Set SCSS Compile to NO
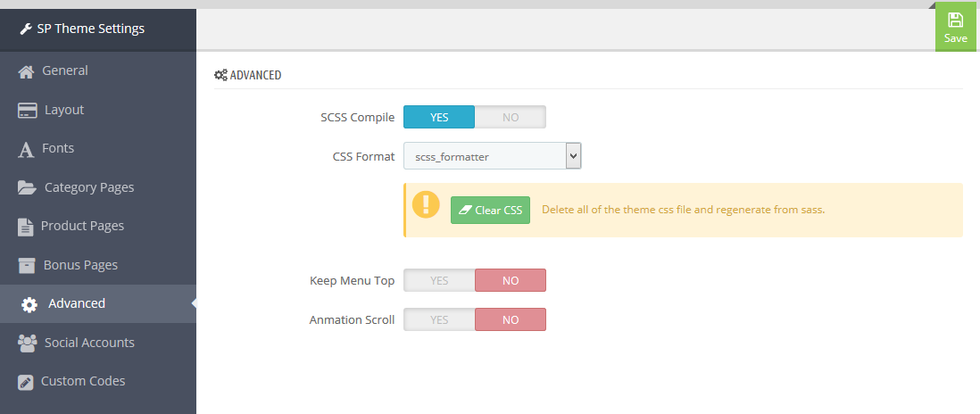This screenshot has height=414, width=980. tap(510, 117)
